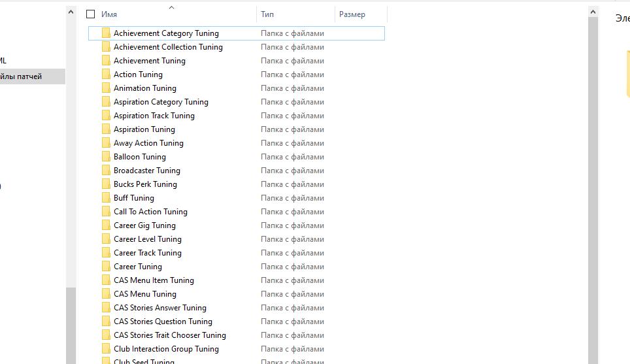Toggle the select-all checkbox in header
Screen dimensions: 630x364
click(x=91, y=14)
